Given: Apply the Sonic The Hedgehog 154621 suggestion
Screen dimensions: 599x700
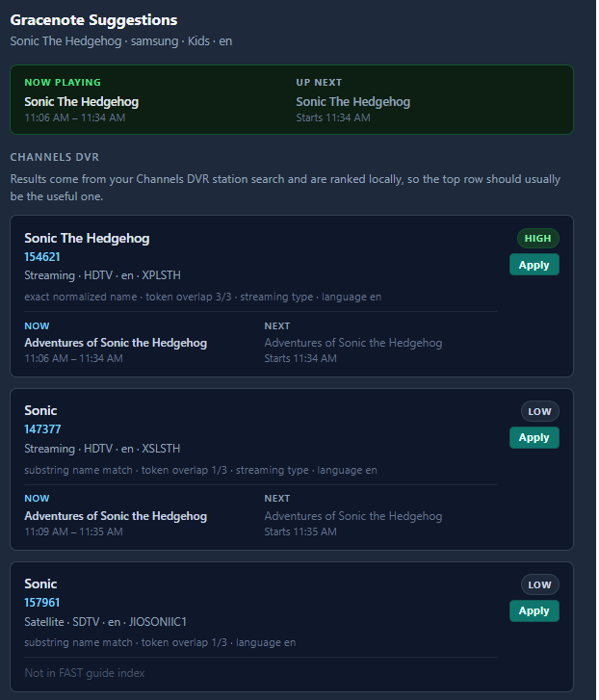Looking at the screenshot, I should [534, 265].
